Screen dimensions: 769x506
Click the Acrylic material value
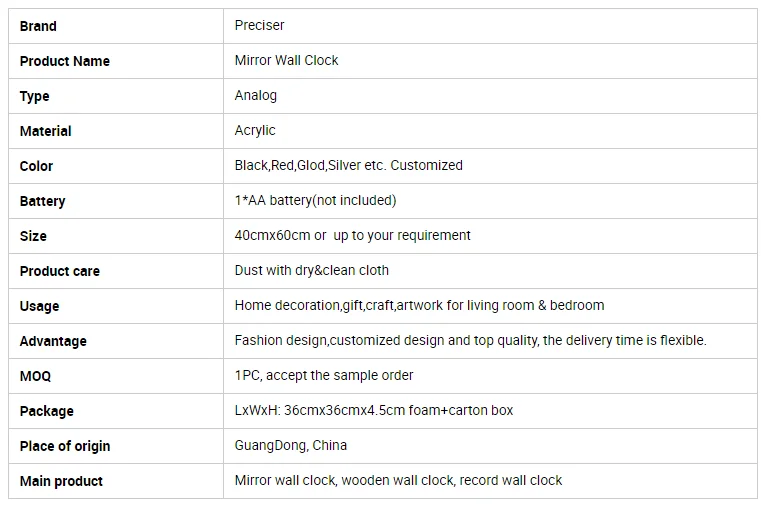click(255, 131)
